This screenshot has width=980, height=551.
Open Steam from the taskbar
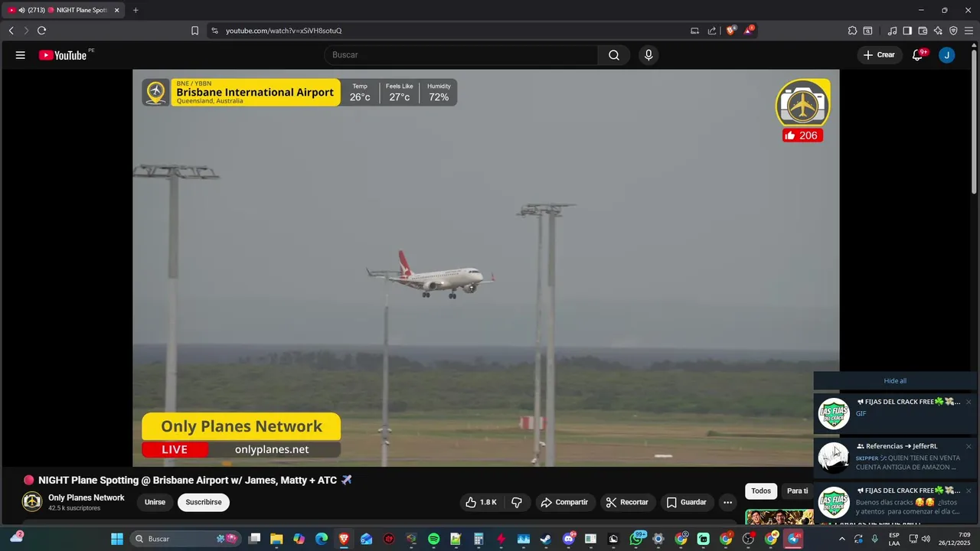coord(545,539)
